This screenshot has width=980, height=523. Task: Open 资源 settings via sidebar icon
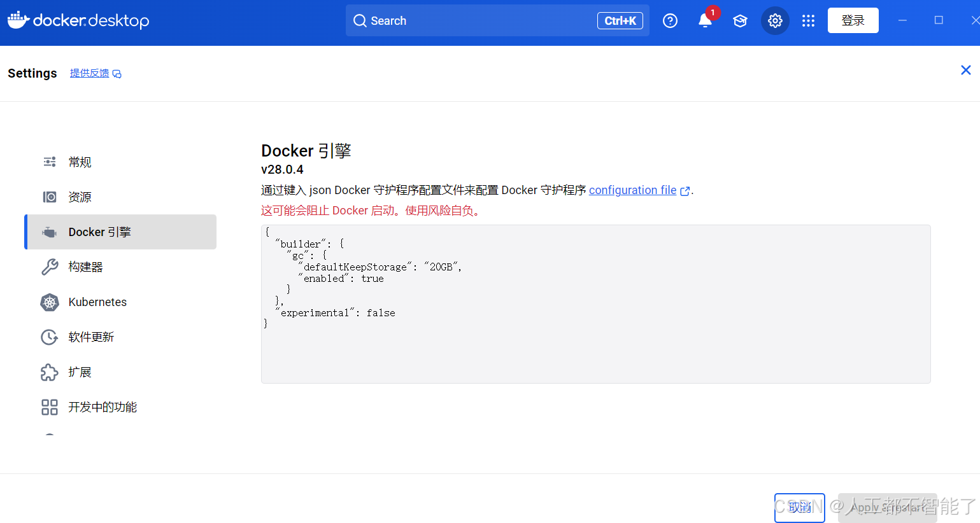coord(50,197)
